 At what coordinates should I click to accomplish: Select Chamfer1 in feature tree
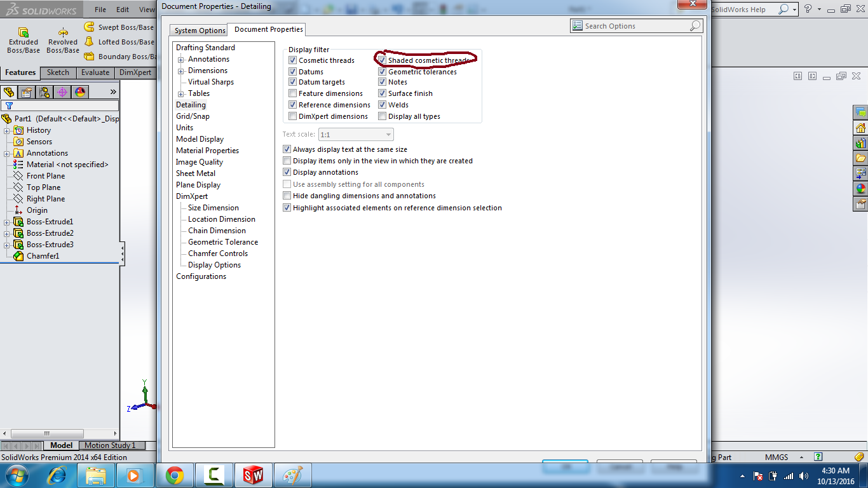(x=43, y=256)
